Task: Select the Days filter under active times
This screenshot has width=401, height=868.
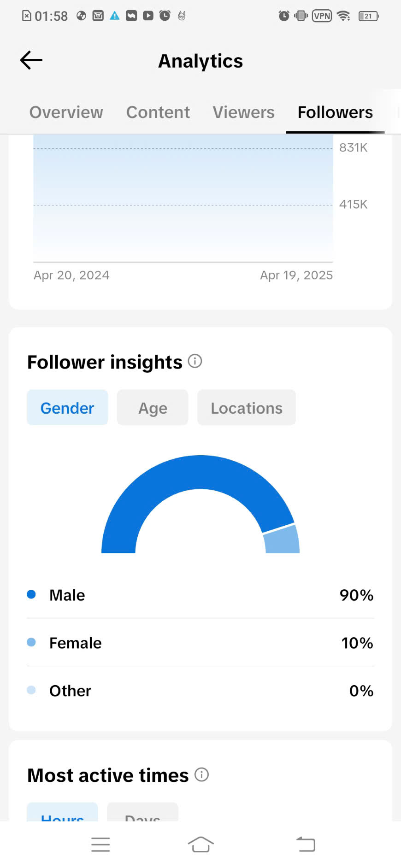Action: pos(142,812)
